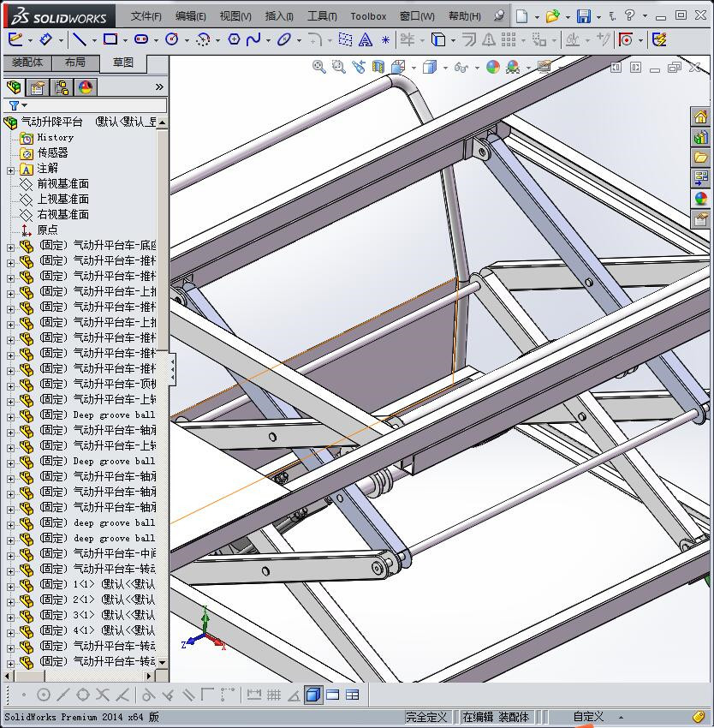Open the dropdown arrow beside Rectangle tool

point(125,40)
